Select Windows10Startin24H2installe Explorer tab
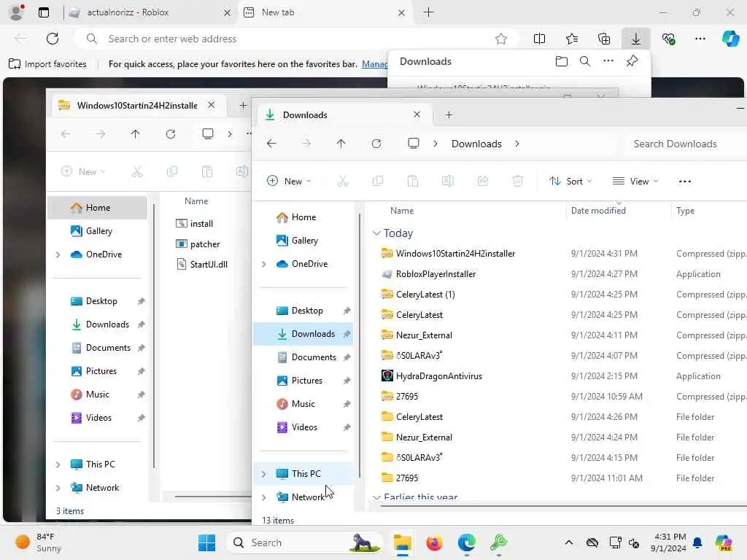This screenshot has height=560, width=747. click(x=138, y=105)
